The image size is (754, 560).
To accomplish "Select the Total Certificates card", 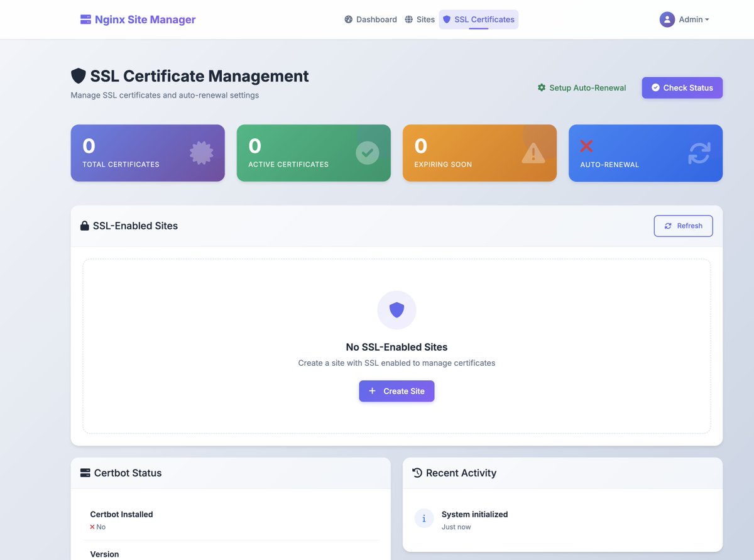I will 148,153.
